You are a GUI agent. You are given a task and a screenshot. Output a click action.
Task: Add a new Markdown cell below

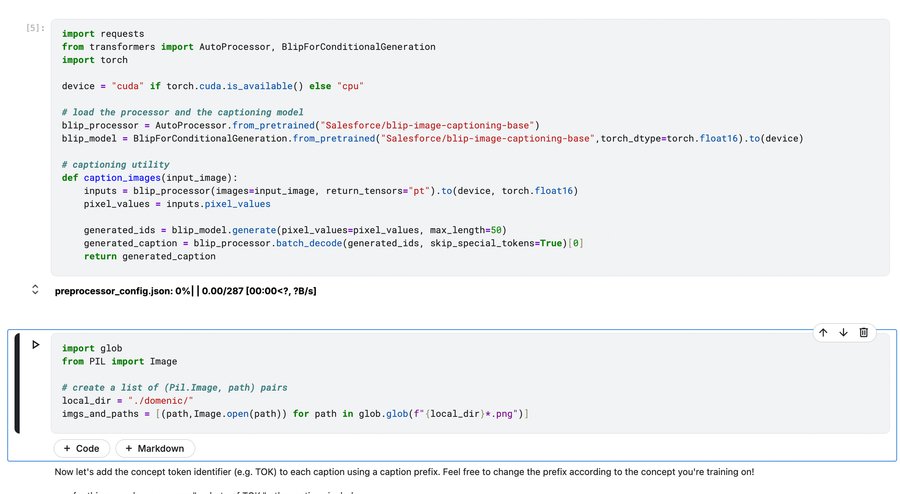(x=155, y=449)
